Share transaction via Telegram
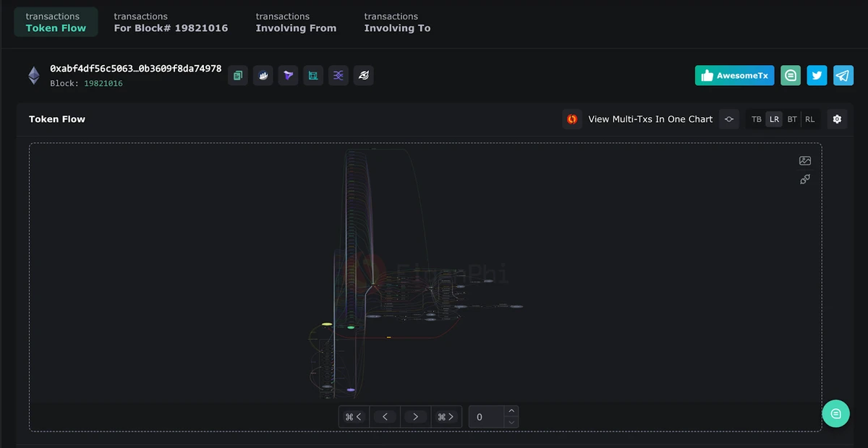 (x=843, y=75)
